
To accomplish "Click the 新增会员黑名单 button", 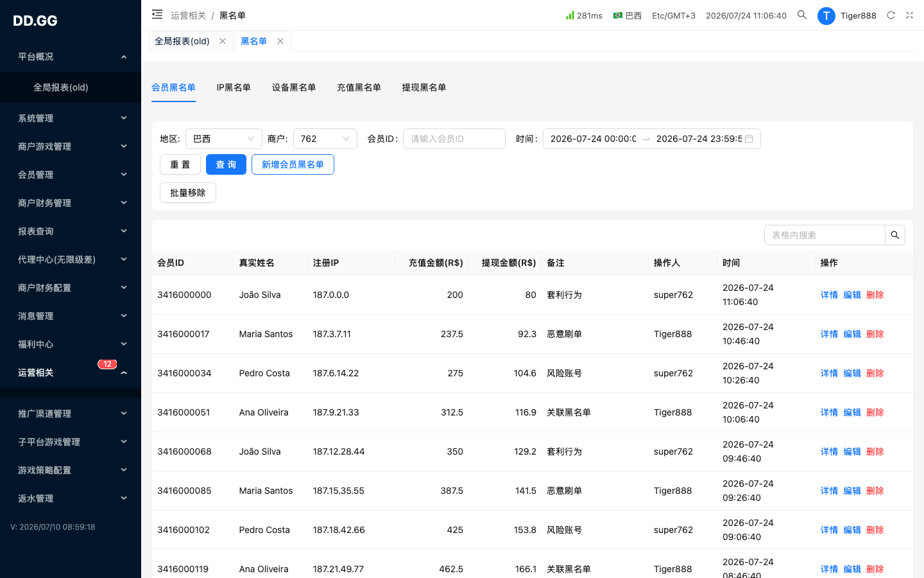I will pos(293,164).
